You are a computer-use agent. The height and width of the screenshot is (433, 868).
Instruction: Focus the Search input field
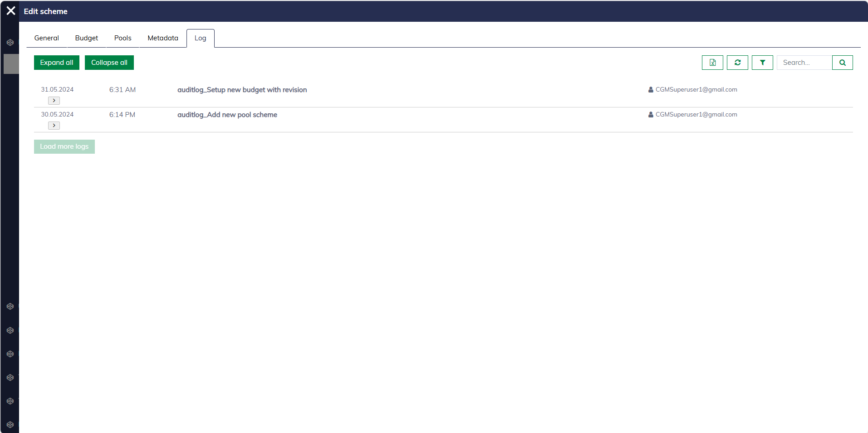click(804, 63)
